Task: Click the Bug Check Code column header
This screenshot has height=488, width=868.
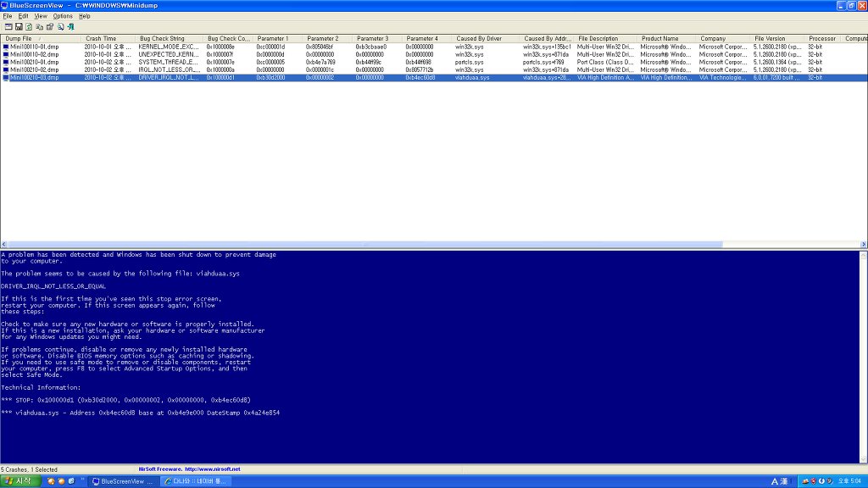Action: click(228, 39)
